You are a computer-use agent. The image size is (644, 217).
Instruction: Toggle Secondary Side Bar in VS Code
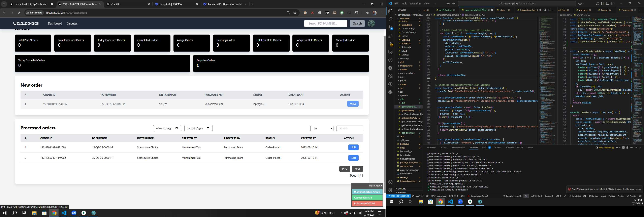(x=613, y=3)
